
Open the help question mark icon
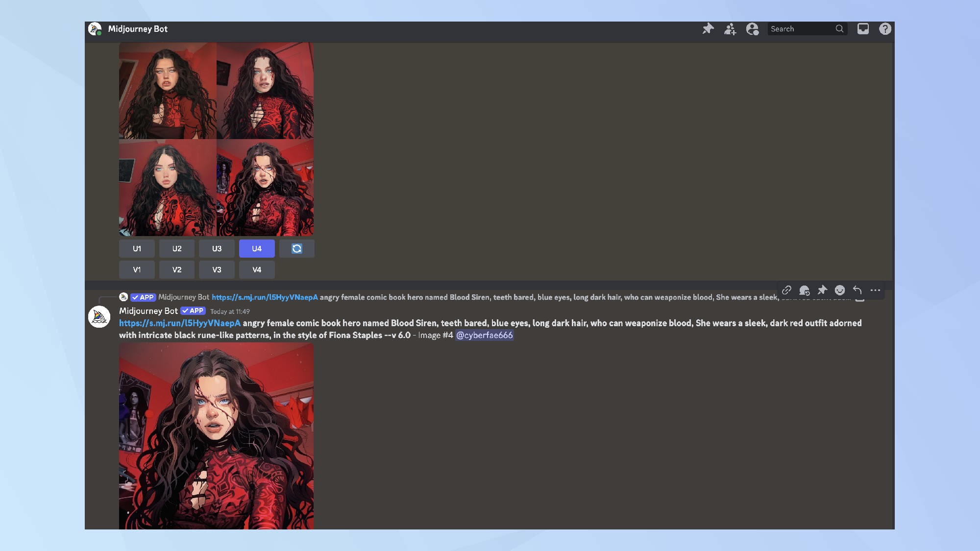click(x=885, y=29)
